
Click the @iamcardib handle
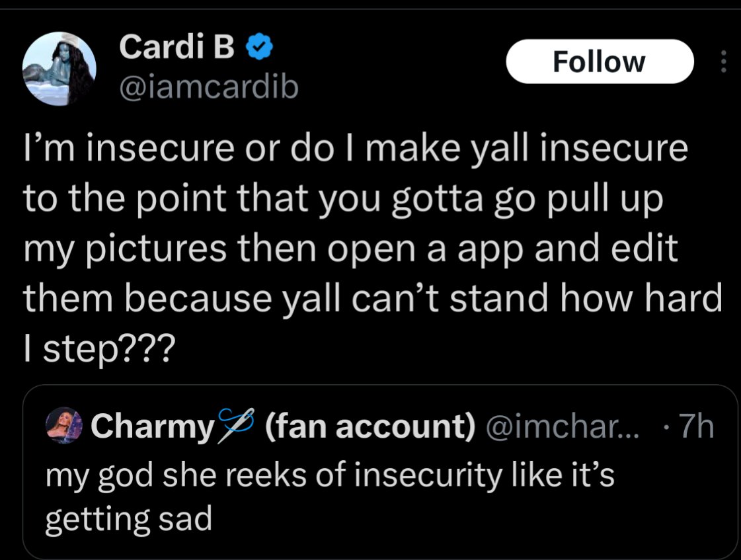point(209,87)
